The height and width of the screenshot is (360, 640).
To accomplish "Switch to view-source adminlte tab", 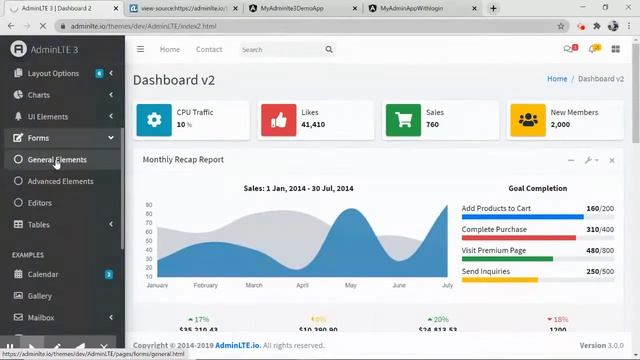I will (x=183, y=8).
